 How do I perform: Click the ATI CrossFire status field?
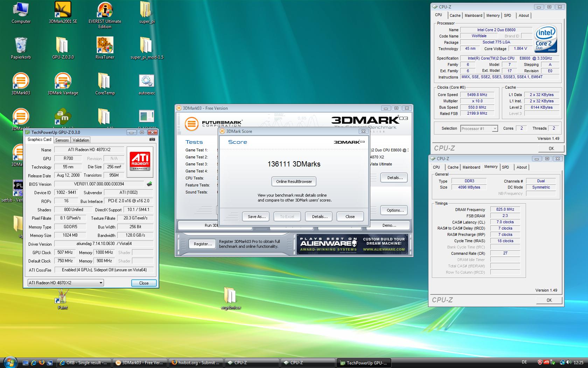104,270
